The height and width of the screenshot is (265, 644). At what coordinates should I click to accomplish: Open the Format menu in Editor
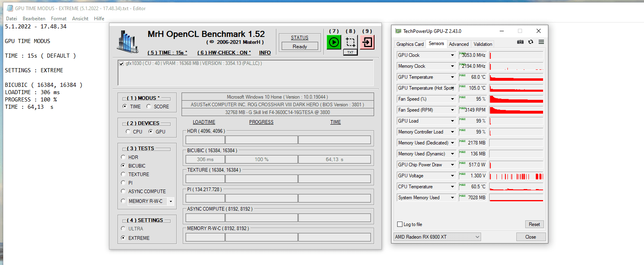(x=59, y=19)
